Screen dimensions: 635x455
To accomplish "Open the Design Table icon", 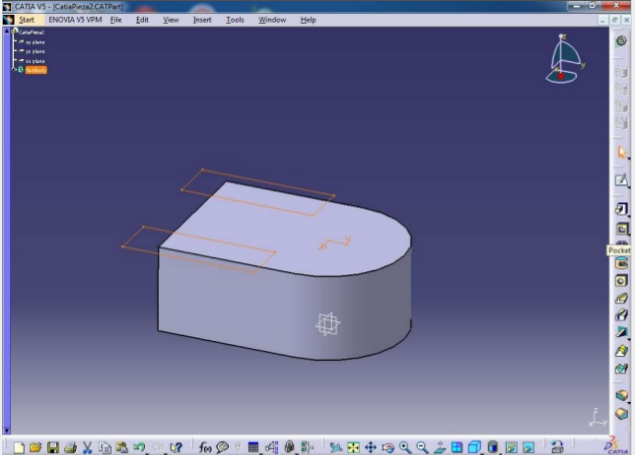I will pyautogui.click(x=253, y=447).
